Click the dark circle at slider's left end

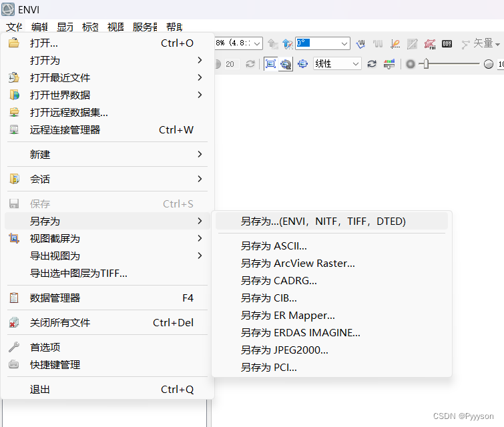click(x=411, y=64)
